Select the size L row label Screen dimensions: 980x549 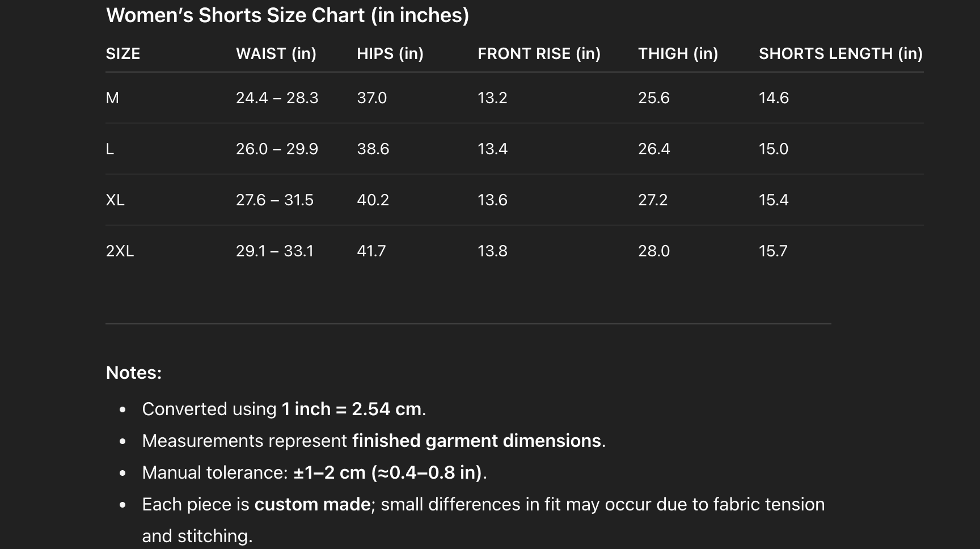(x=110, y=149)
